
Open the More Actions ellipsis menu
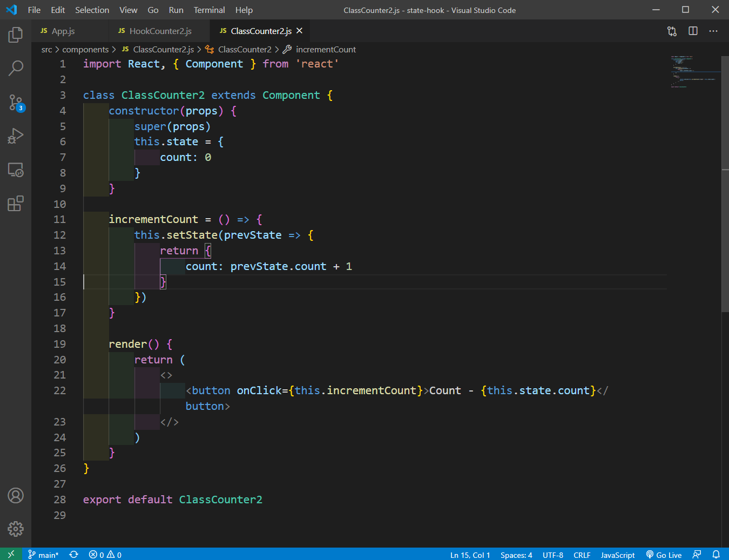[x=713, y=31]
